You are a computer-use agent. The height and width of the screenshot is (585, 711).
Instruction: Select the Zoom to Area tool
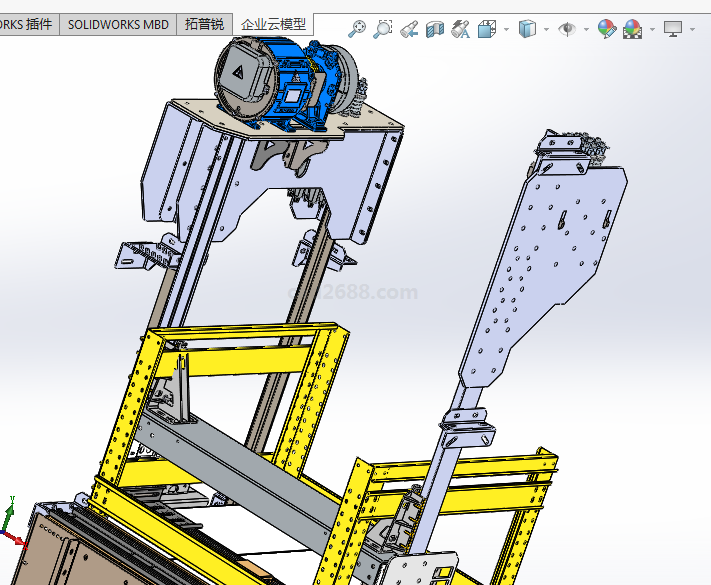[383, 30]
